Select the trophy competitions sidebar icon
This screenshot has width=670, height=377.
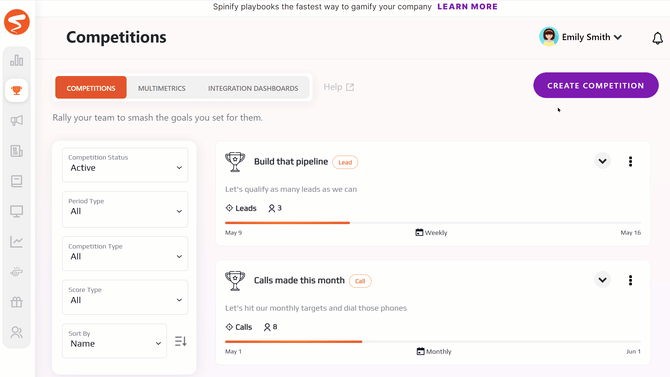pos(17,90)
